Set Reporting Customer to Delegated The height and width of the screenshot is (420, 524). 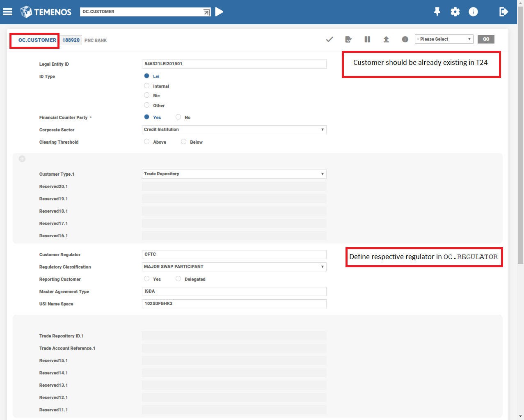(x=178, y=279)
